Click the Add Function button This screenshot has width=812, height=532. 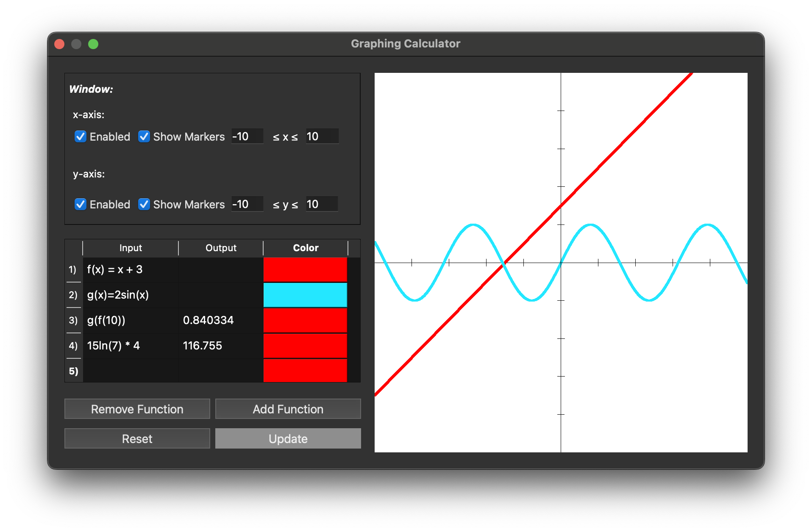[288, 409]
